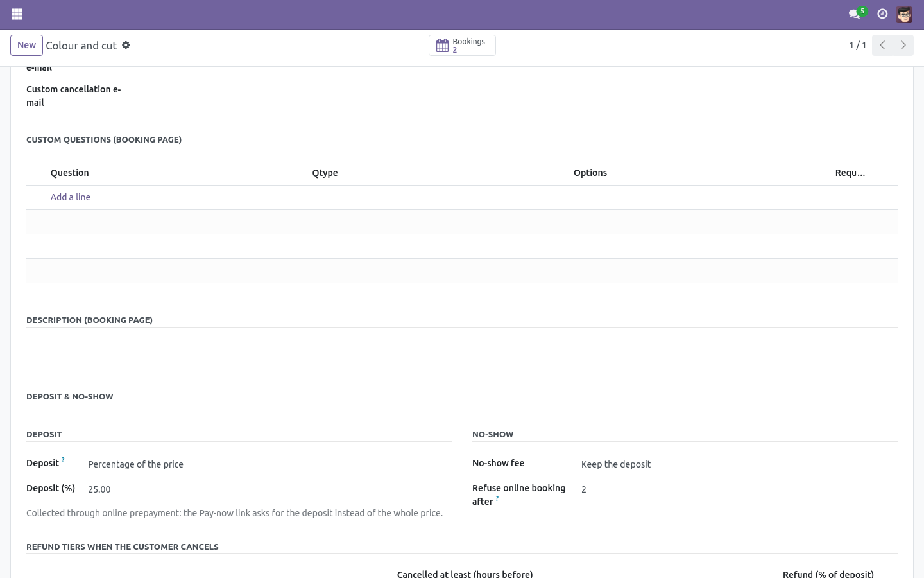924x578 pixels.
Task: Open the user avatar menu
Action: pyautogui.click(x=904, y=14)
